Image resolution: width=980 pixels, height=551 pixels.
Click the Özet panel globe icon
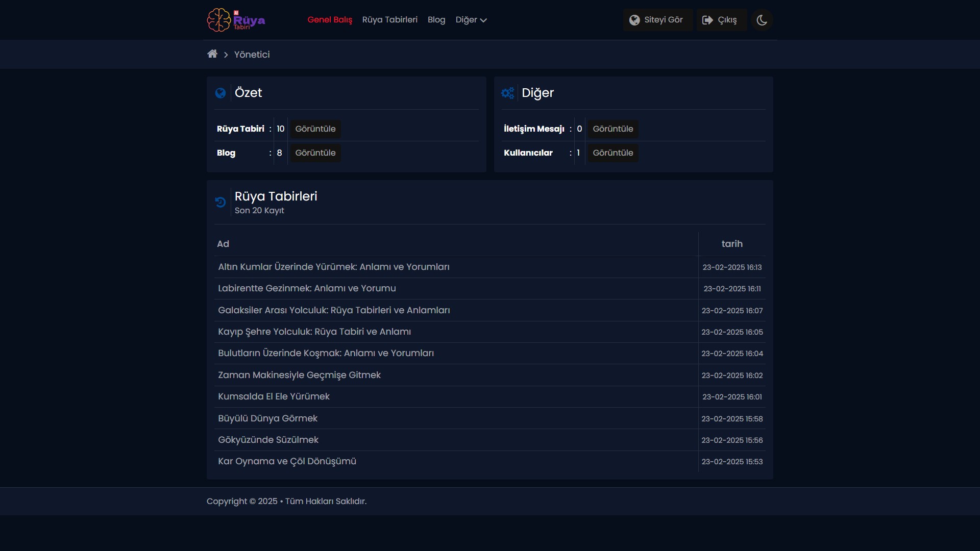pos(220,93)
